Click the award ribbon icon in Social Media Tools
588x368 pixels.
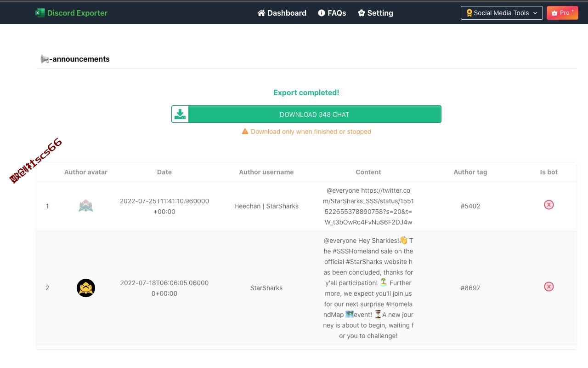click(x=469, y=13)
